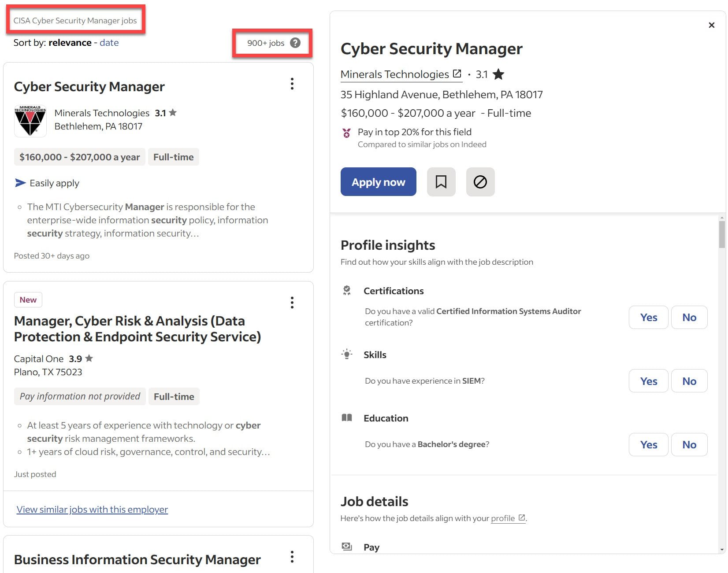Click the 35 Highland Avenue address text
Image resolution: width=728 pixels, height=573 pixels.
pyautogui.click(x=442, y=94)
